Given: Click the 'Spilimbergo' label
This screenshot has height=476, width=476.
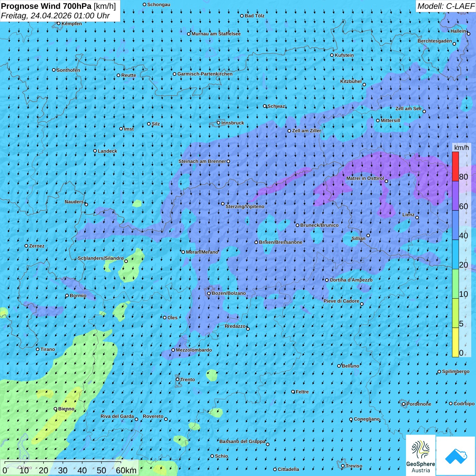Looking at the screenshot, I should [x=456, y=371].
